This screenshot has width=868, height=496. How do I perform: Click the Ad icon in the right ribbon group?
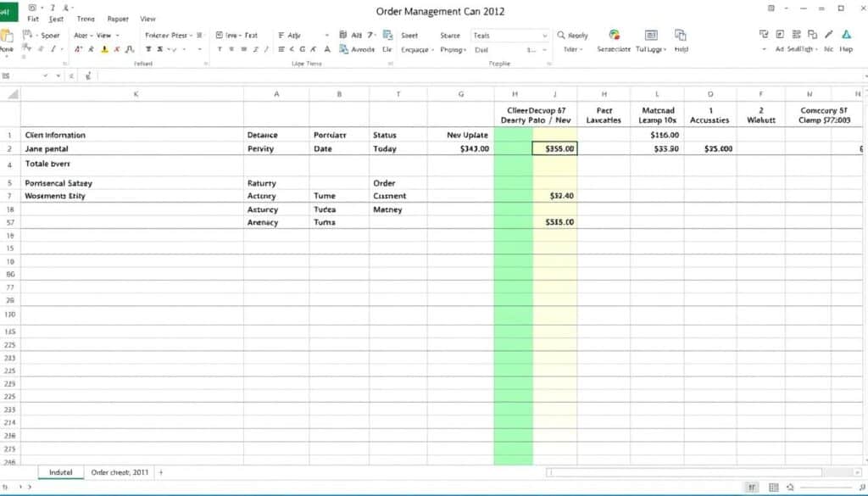click(x=780, y=34)
